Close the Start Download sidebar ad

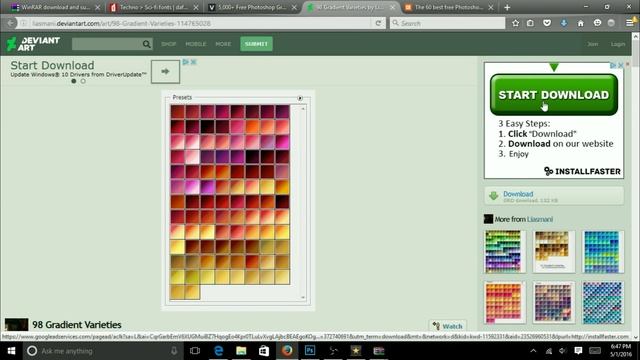[620, 65]
